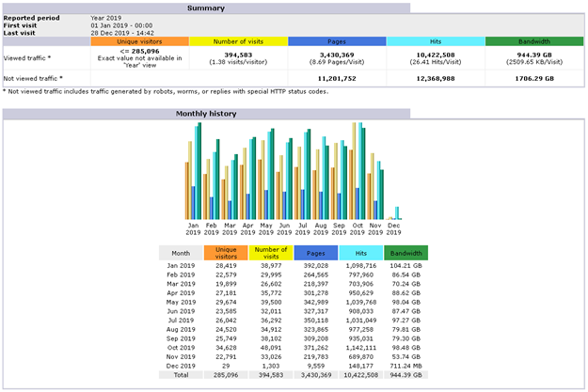Image resolution: width=588 pixels, height=392 pixels.
Task: Select the blue Pages header in Summary
Action: pyautogui.click(x=337, y=42)
